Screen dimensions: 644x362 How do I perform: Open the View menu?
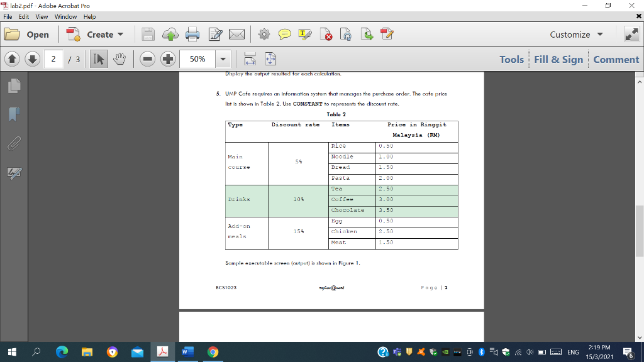click(42, 17)
